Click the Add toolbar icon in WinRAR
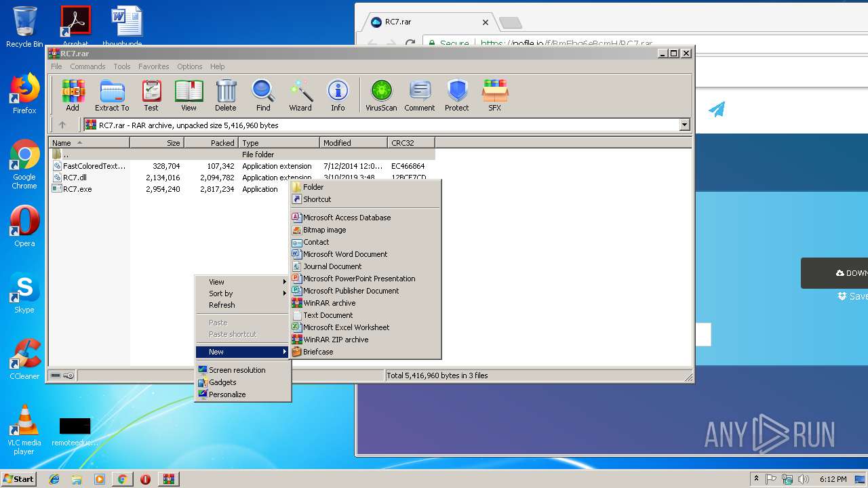868x488 pixels. point(73,96)
